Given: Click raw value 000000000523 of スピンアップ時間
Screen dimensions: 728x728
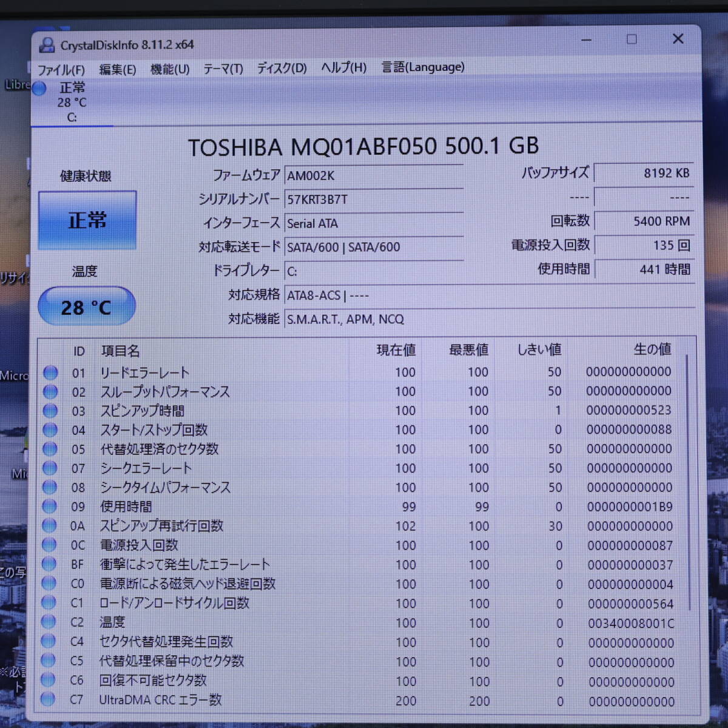Looking at the screenshot, I should click(629, 410).
